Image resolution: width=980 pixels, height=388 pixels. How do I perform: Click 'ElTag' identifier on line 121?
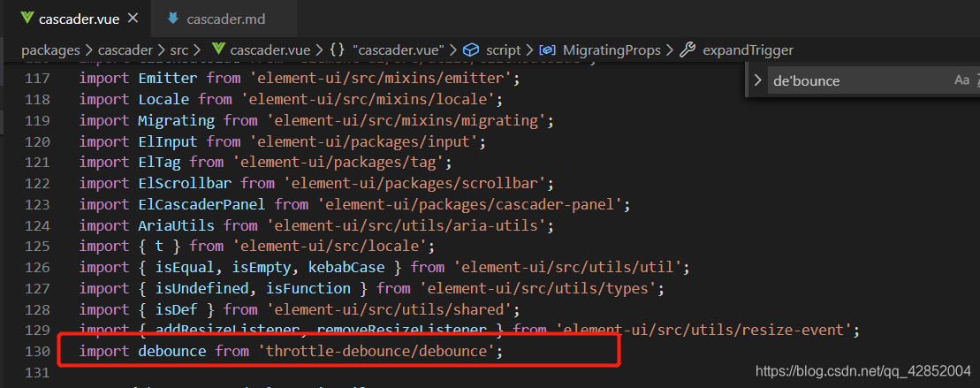[160, 163]
